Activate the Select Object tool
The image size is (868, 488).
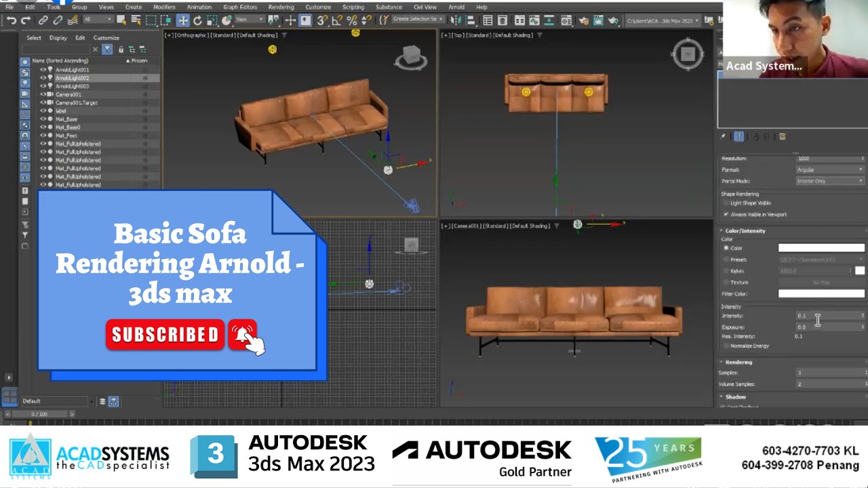point(121,20)
